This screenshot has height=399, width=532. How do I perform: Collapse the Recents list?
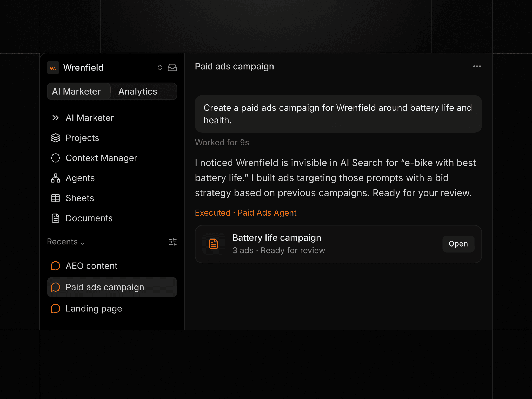[x=66, y=242]
